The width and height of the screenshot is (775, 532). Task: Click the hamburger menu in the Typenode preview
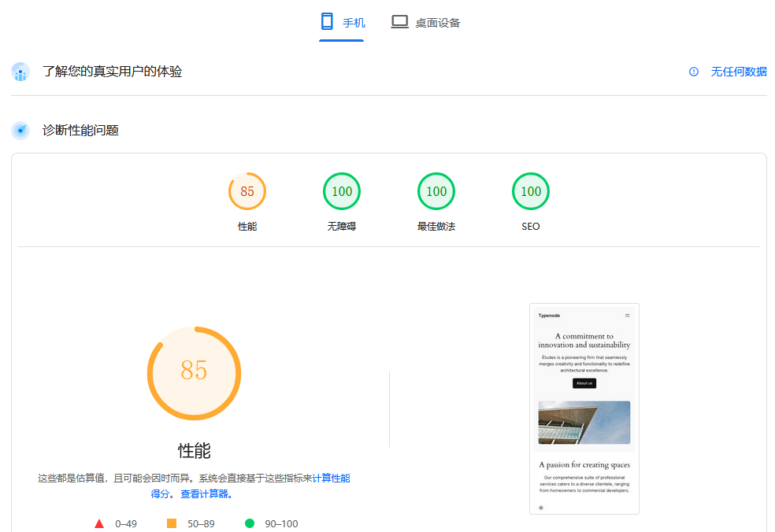[x=628, y=316]
